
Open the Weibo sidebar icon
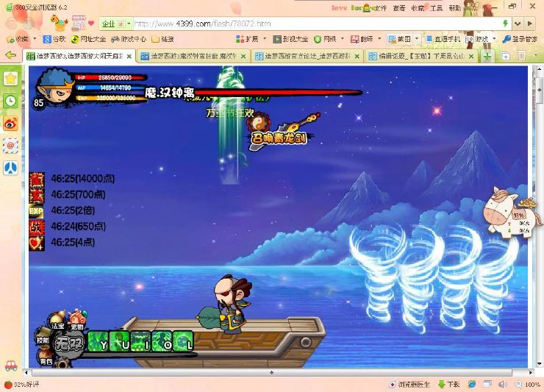(11, 124)
